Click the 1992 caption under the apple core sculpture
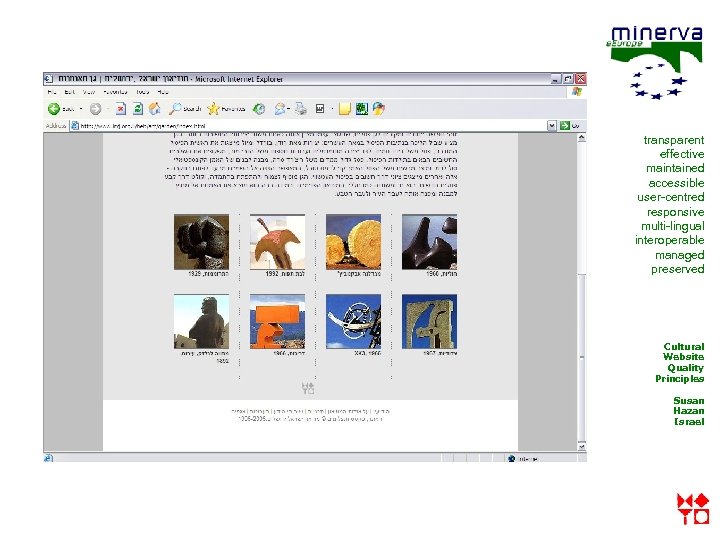Image resolution: width=720 pixels, height=540 pixels. click(x=285, y=274)
